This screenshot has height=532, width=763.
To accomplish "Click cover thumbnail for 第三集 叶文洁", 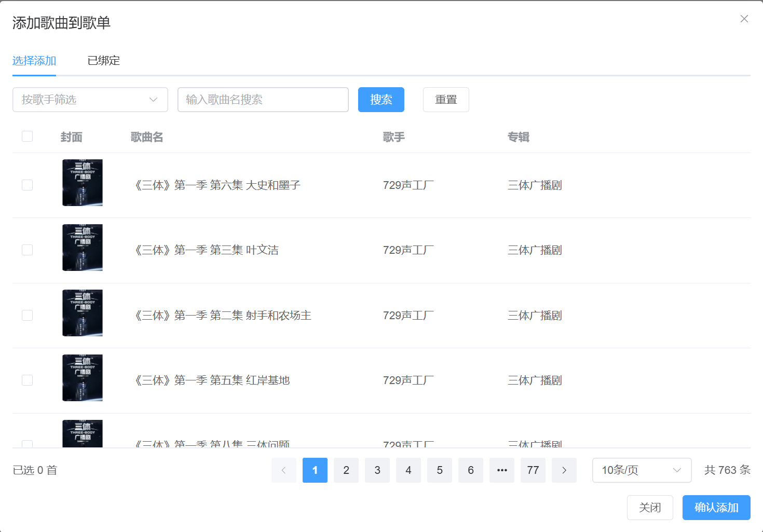I will (x=83, y=248).
